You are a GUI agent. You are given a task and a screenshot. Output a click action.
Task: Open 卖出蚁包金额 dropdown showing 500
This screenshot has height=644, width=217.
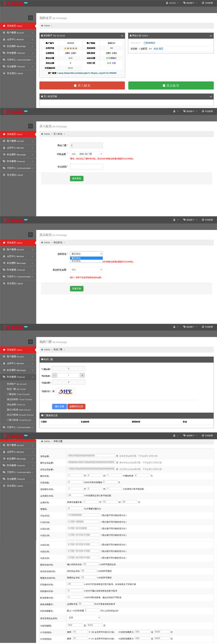point(86,270)
